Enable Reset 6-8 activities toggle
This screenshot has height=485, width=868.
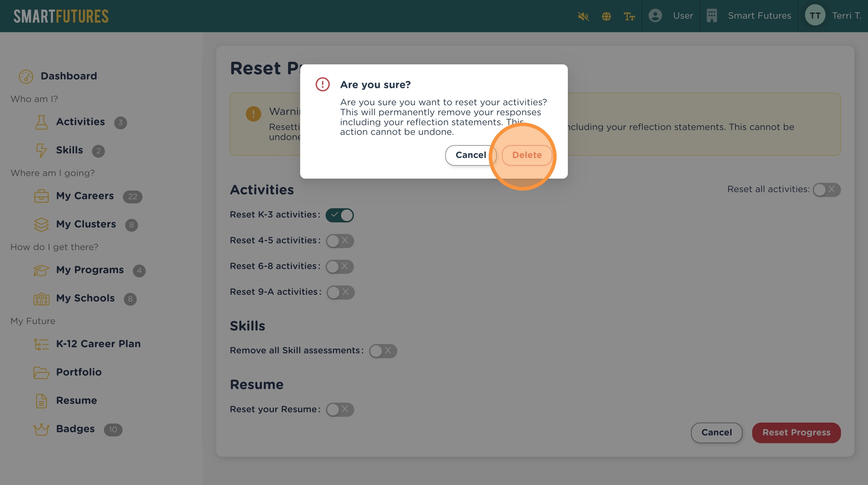[339, 266]
